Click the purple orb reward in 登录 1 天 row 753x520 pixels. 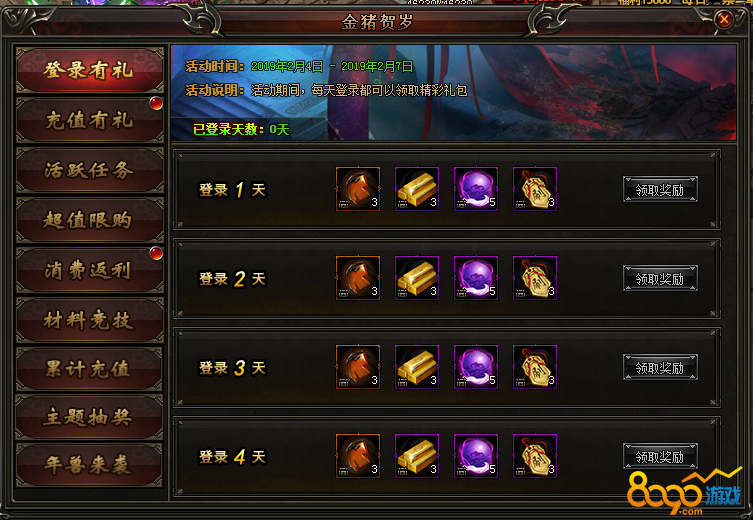[476, 189]
